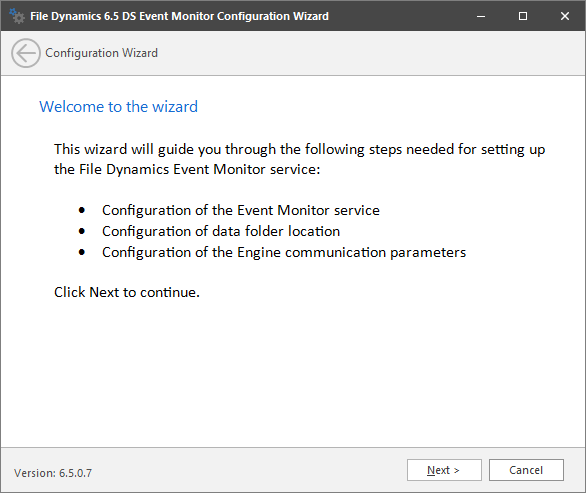Click the introductory paragraph about setting up
Screen dimensions: 586x493
pos(299,159)
